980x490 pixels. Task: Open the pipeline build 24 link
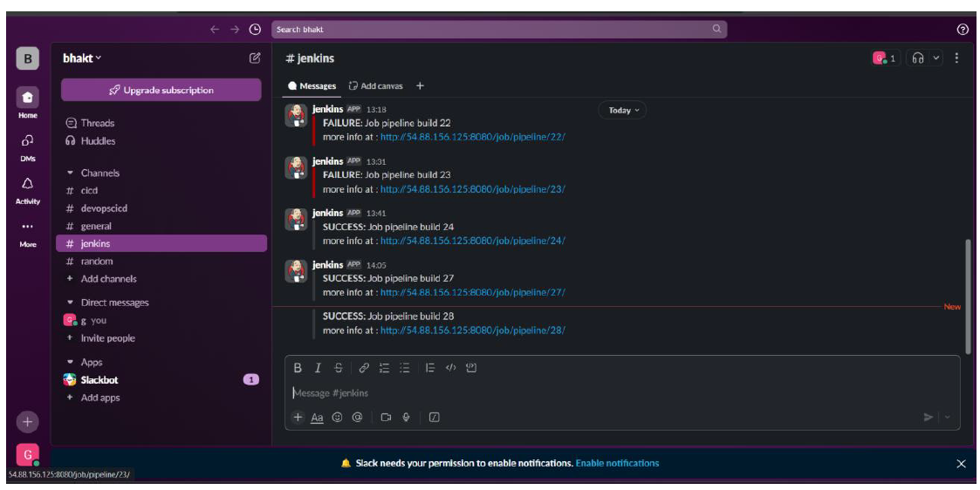(472, 241)
